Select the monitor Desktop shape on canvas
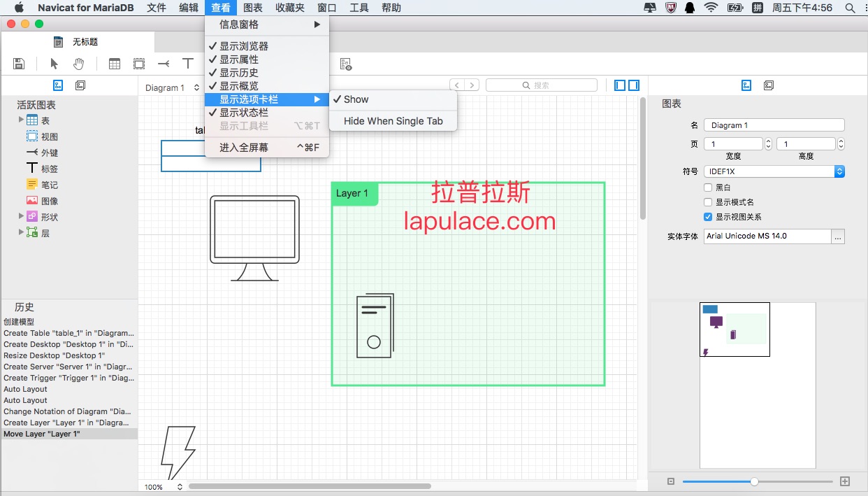The height and width of the screenshot is (496, 868). pyautogui.click(x=254, y=238)
